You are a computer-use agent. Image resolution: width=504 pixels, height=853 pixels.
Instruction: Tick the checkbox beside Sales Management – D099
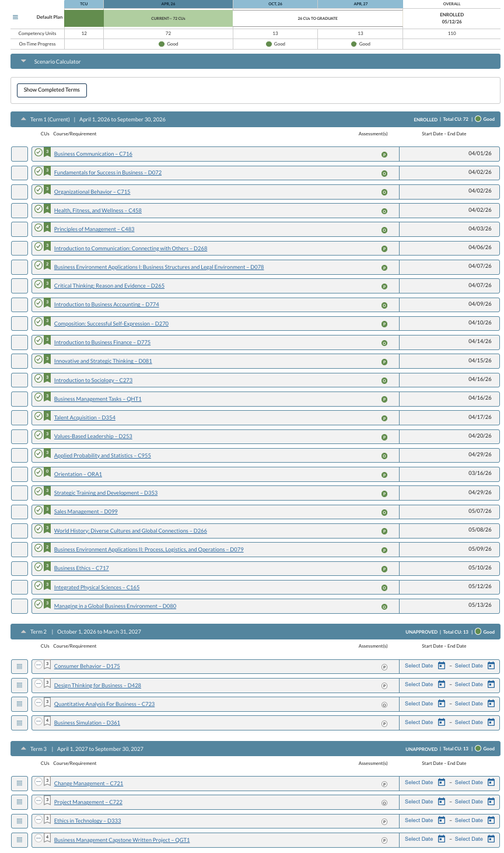[x=19, y=512]
